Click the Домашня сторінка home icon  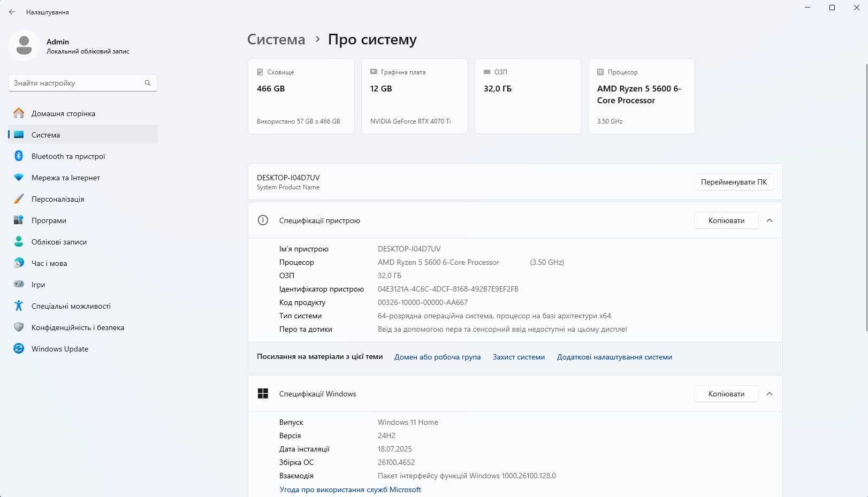click(x=19, y=113)
